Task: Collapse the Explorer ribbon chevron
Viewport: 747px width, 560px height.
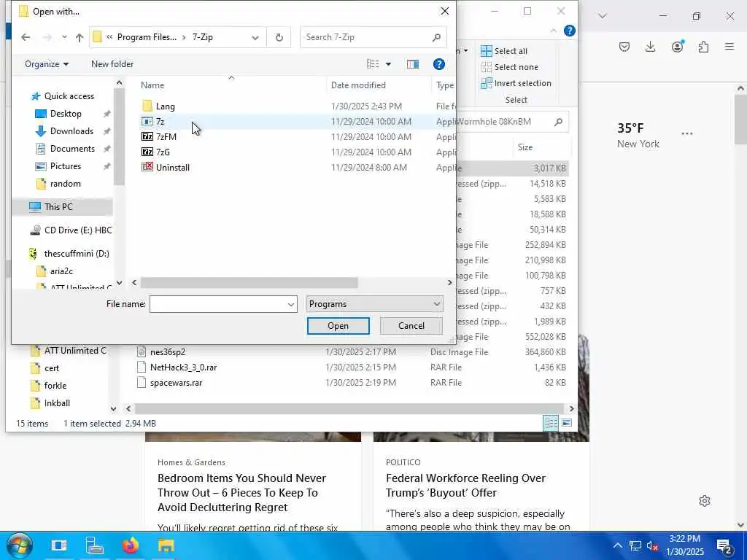Action: click(x=553, y=31)
